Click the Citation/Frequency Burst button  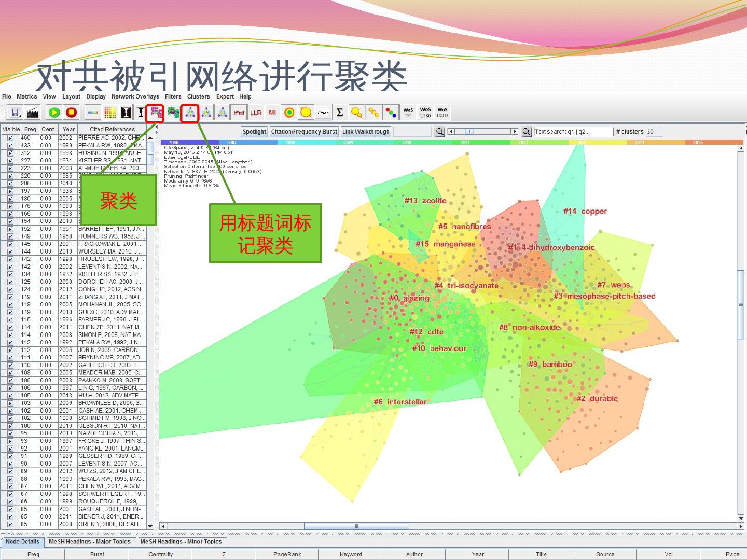304,132
